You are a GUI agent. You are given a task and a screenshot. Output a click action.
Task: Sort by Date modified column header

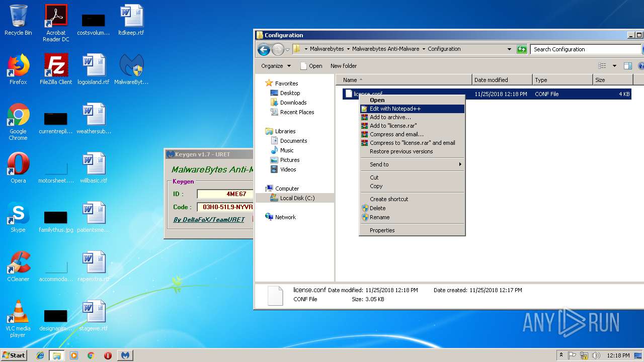pos(502,80)
